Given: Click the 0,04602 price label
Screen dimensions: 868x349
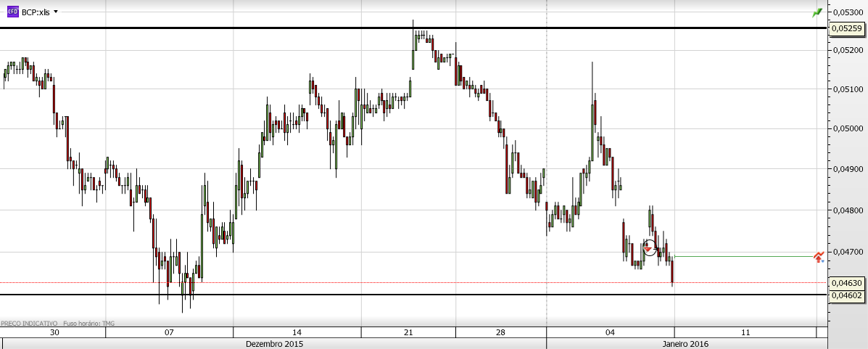Looking at the screenshot, I should [846, 295].
